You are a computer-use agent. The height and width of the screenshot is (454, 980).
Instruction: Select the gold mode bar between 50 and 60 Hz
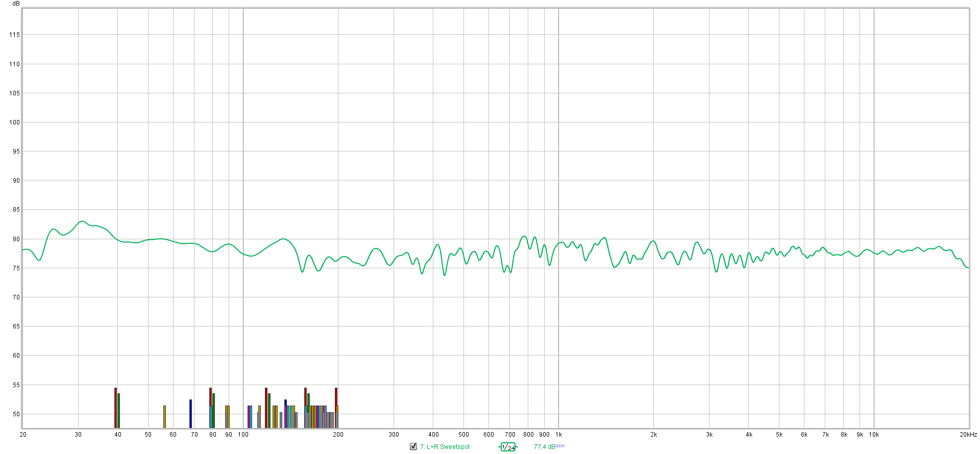click(164, 416)
